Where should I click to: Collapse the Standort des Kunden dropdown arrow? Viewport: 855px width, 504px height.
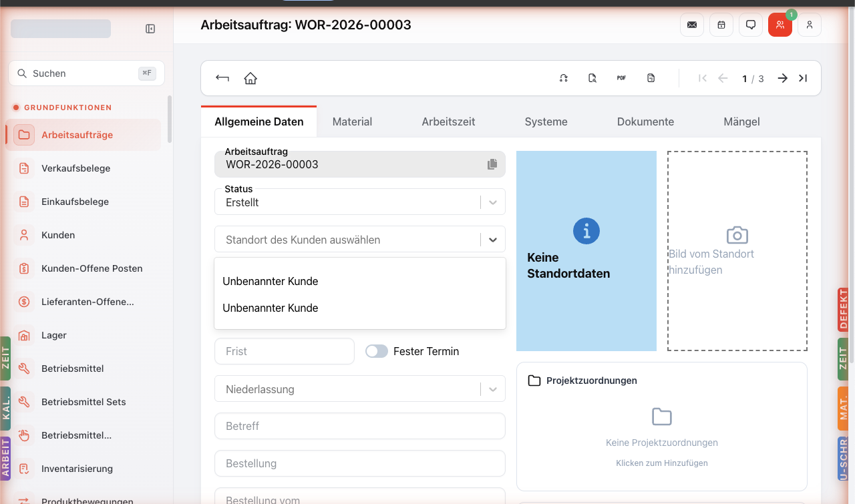[493, 240]
